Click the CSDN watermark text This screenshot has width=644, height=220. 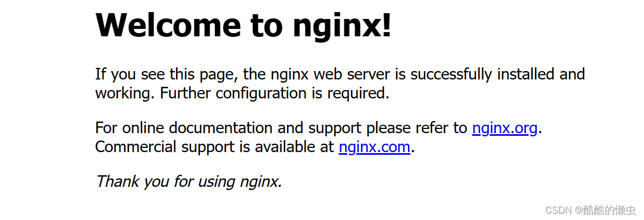click(590, 211)
